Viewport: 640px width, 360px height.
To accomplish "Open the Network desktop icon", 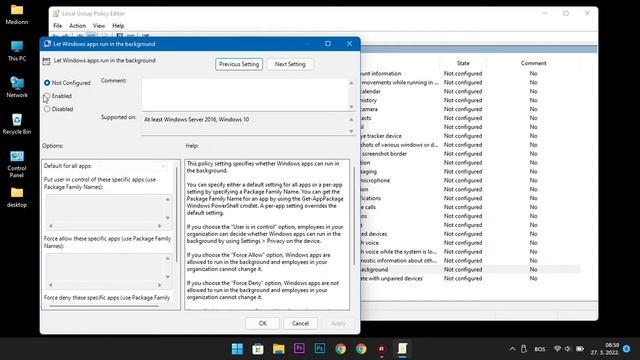I will pos(17,87).
